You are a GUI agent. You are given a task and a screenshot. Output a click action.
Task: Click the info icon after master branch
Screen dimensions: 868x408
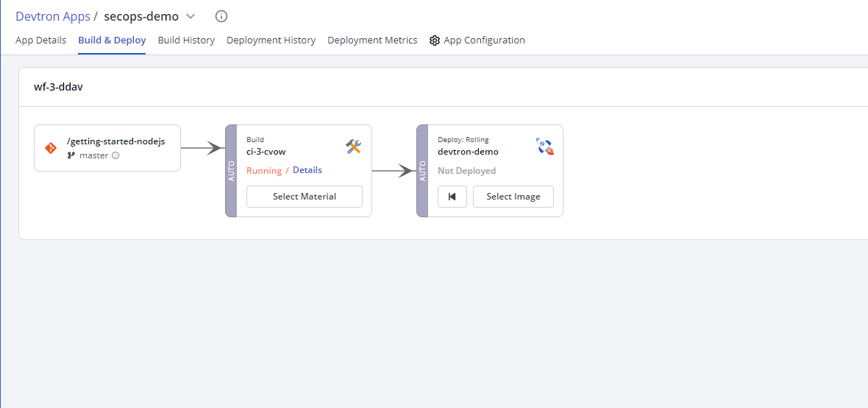[115, 156]
